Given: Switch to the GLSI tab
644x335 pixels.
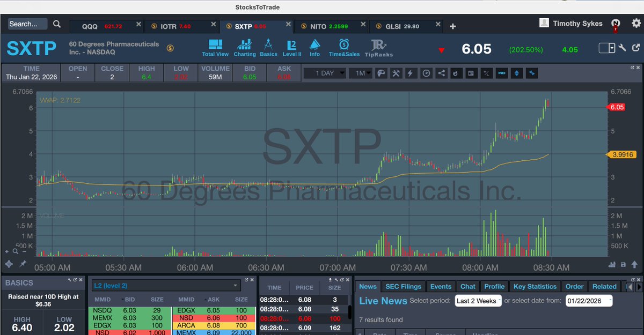Looking at the screenshot, I should pos(405,26).
